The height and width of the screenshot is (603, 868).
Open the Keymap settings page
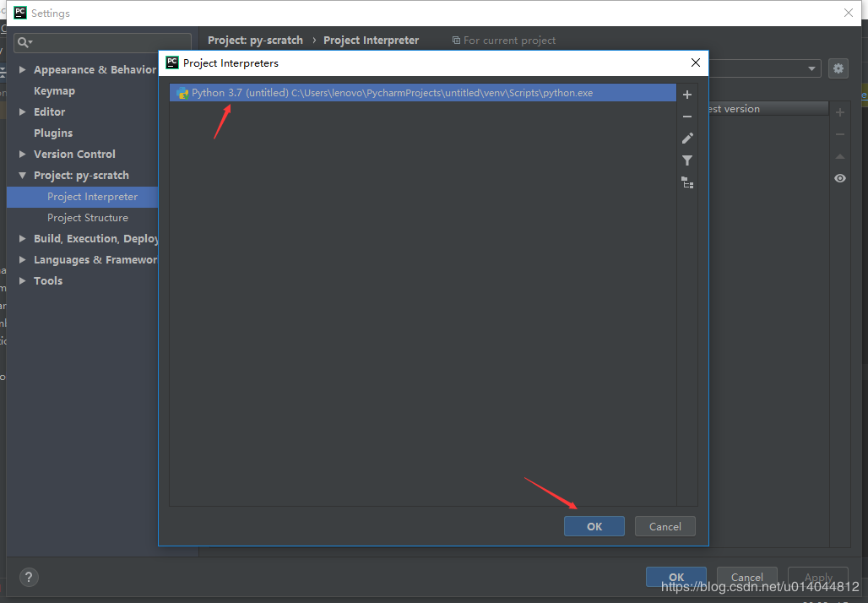tap(54, 91)
